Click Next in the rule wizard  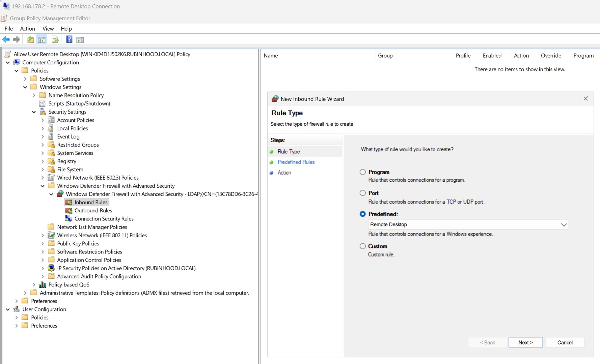[525, 342]
